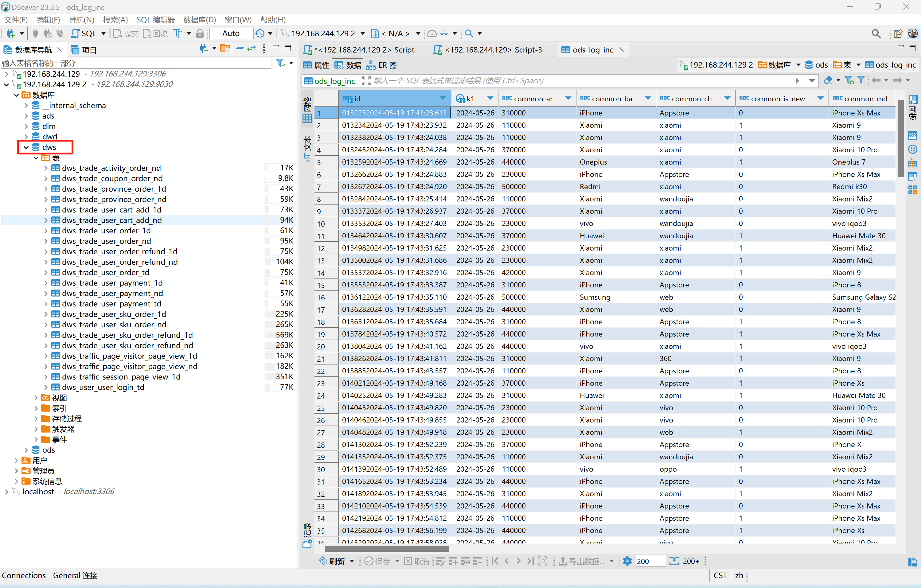Viewport: 921px width, 588px height.
Task: Click the SQL filter expression input field
Action: pyautogui.click(x=574, y=81)
